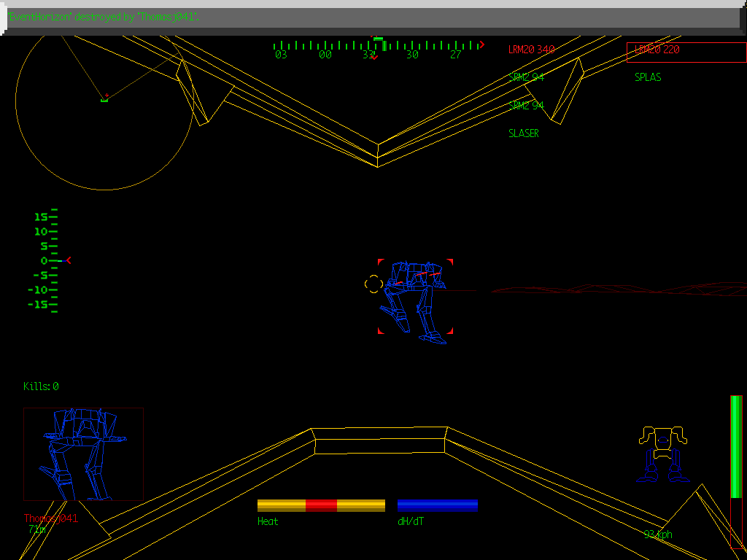This screenshot has height=560, width=747.
Task: Click the Event Horizon destroyed message banner
Action: pos(102,16)
